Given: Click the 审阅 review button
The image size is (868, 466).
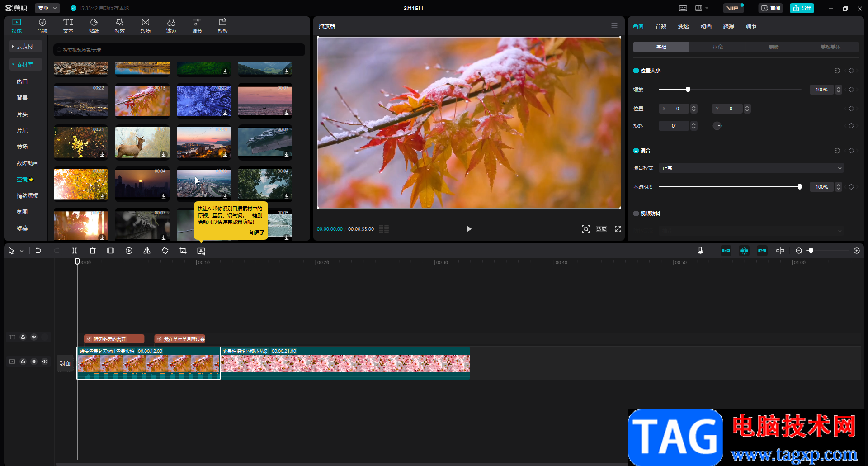Looking at the screenshot, I should point(770,8).
